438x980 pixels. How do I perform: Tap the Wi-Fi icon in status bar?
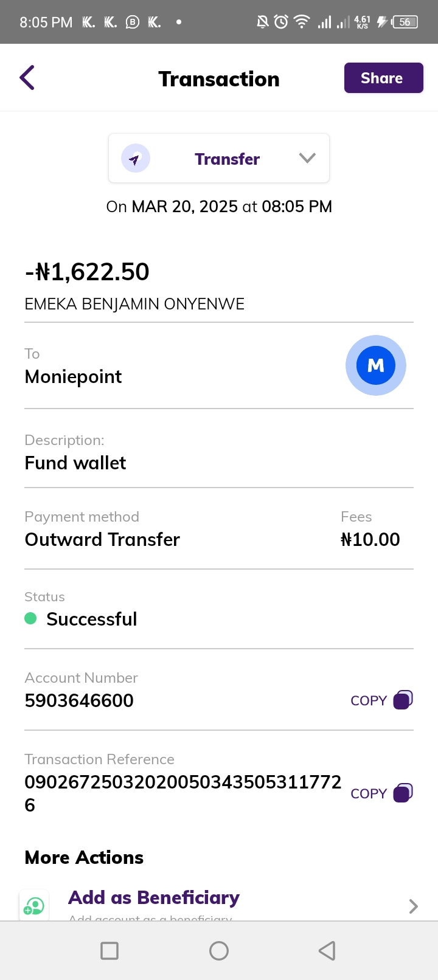click(x=301, y=22)
